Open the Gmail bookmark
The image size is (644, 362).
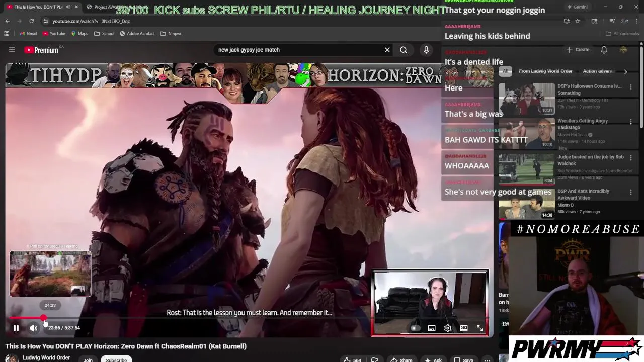coord(28,34)
